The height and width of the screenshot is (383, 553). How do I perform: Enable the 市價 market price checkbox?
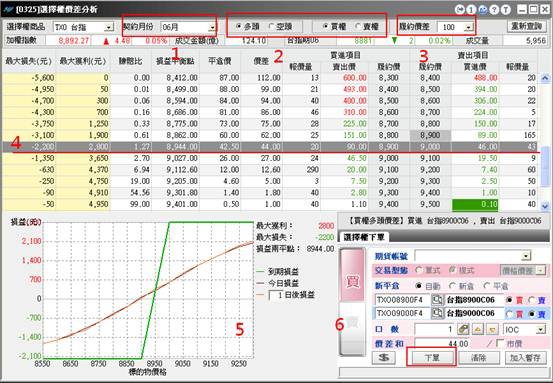coord(499,343)
